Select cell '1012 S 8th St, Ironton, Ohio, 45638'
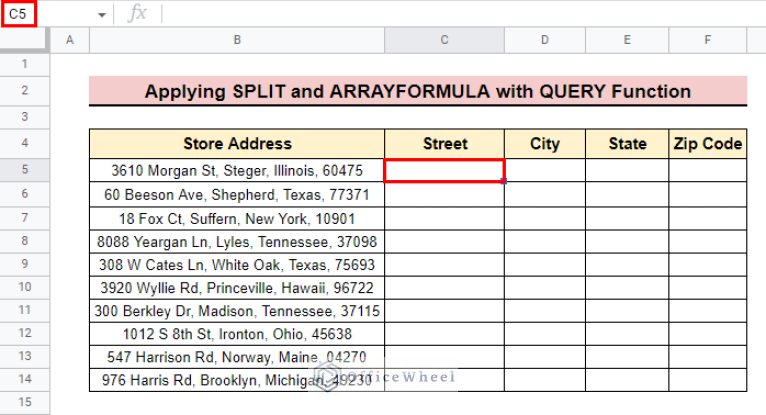The height and width of the screenshot is (415, 766). click(x=237, y=334)
